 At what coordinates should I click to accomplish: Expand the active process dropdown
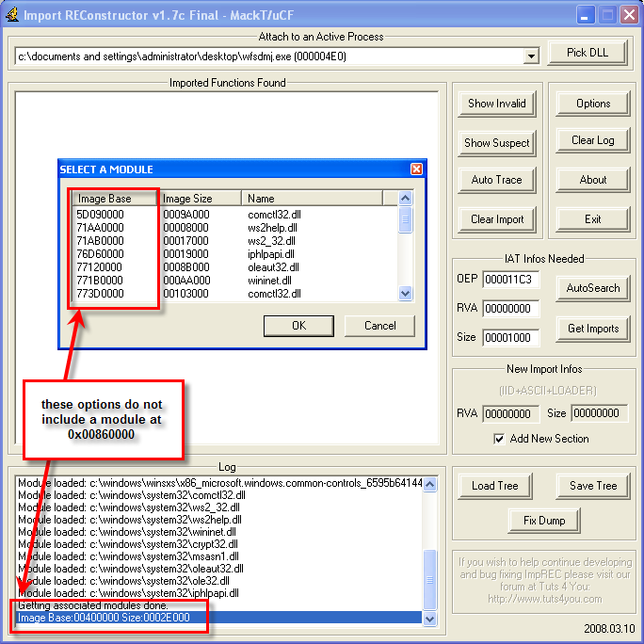(x=531, y=56)
